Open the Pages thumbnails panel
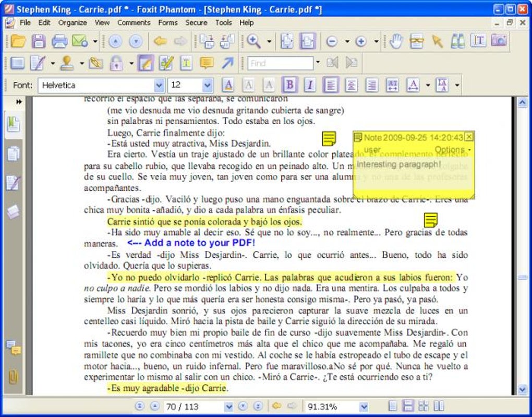The height and width of the screenshot is (417, 532). [14, 153]
